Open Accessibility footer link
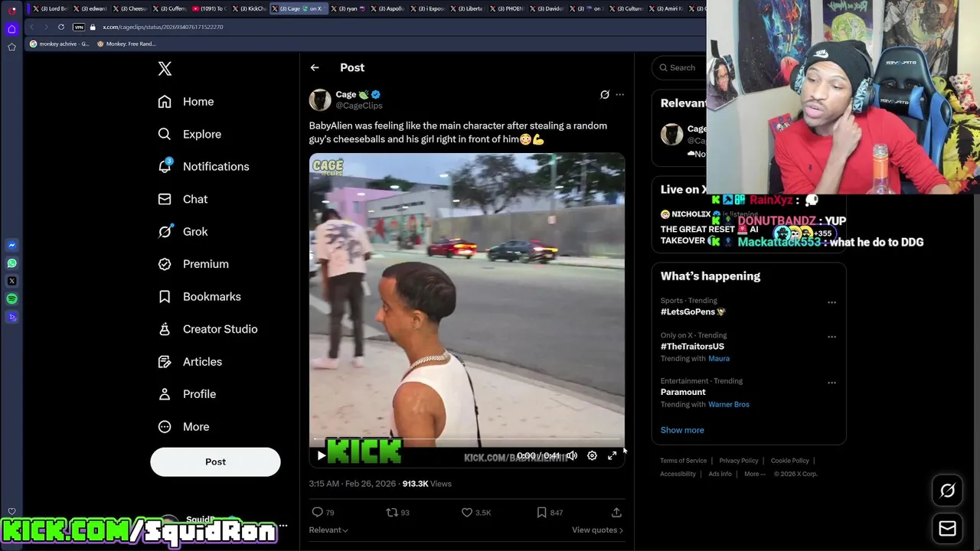The height and width of the screenshot is (551, 980). coord(678,474)
